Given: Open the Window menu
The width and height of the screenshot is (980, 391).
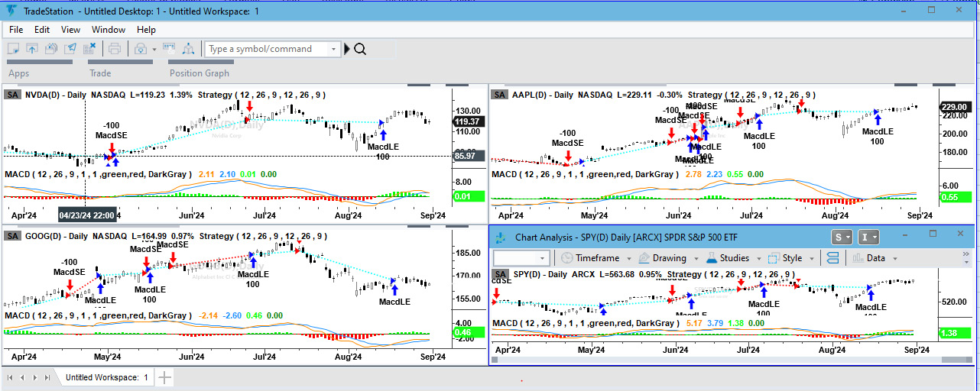Looking at the screenshot, I should [109, 30].
